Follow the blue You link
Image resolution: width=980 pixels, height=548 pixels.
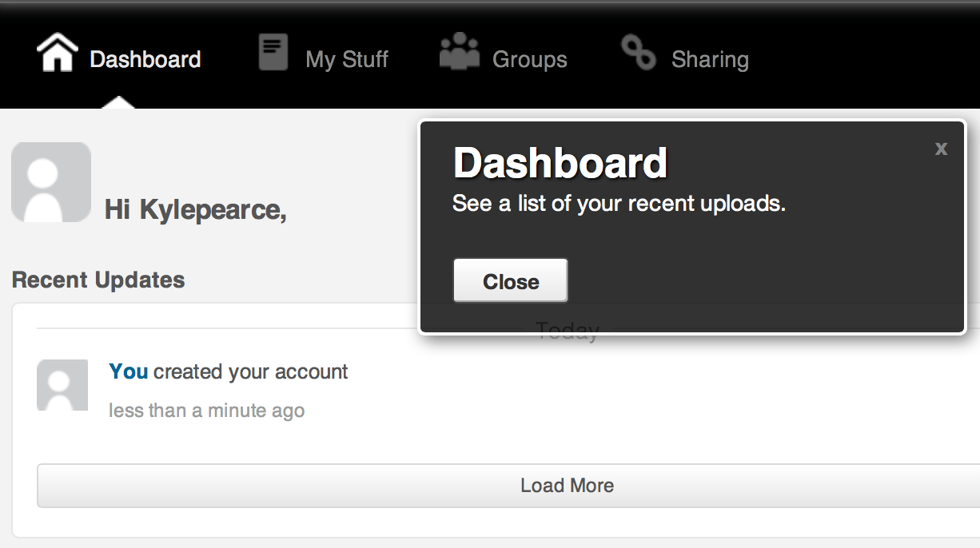click(129, 371)
